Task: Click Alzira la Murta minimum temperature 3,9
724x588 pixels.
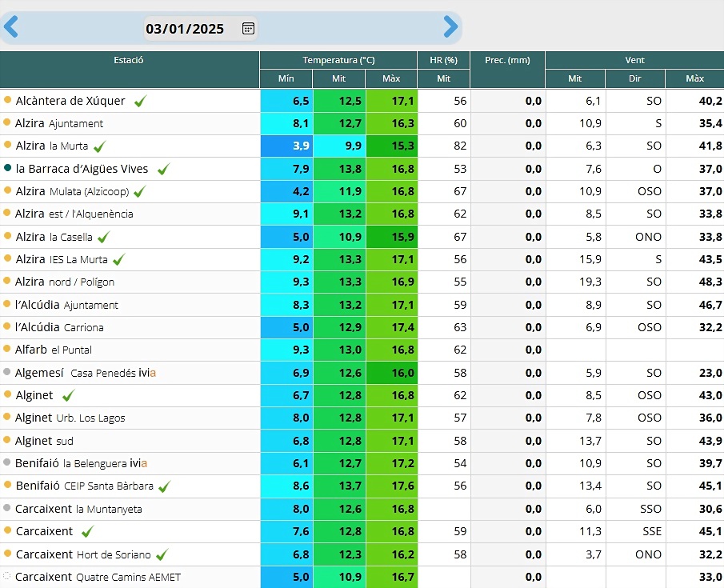Action: tap(287, 146)
